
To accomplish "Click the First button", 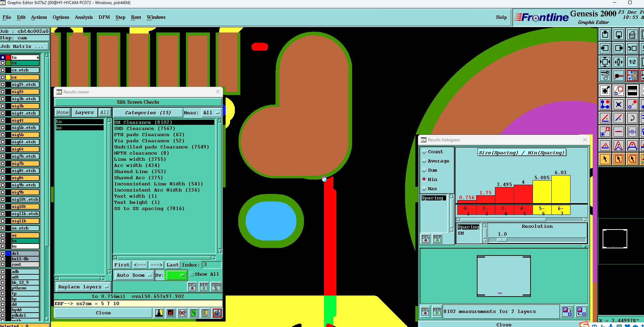I will pyautogui.click(x=122, y=265).
